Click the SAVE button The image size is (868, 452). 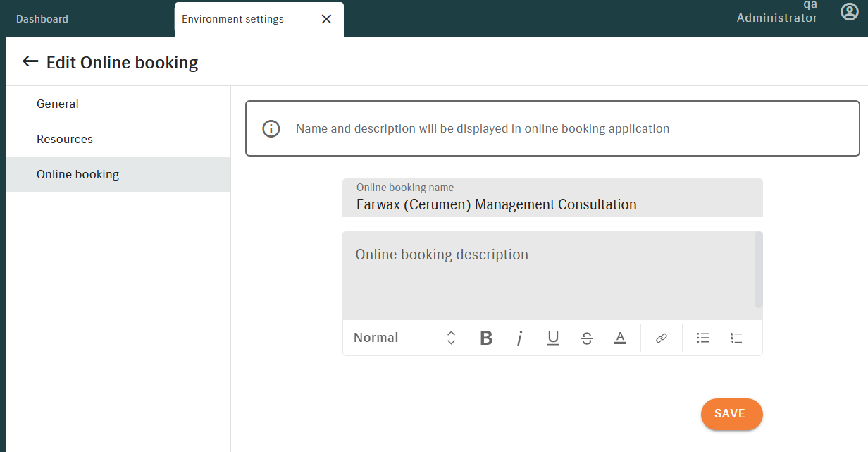point(731,414)
